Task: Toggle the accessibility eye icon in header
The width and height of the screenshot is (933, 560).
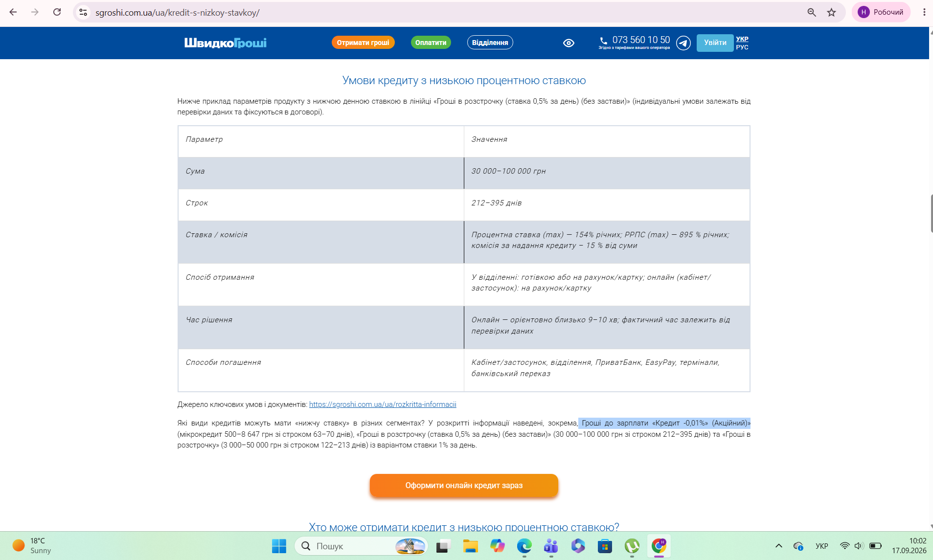Action: pyautogui.click(x=569, y=43)
